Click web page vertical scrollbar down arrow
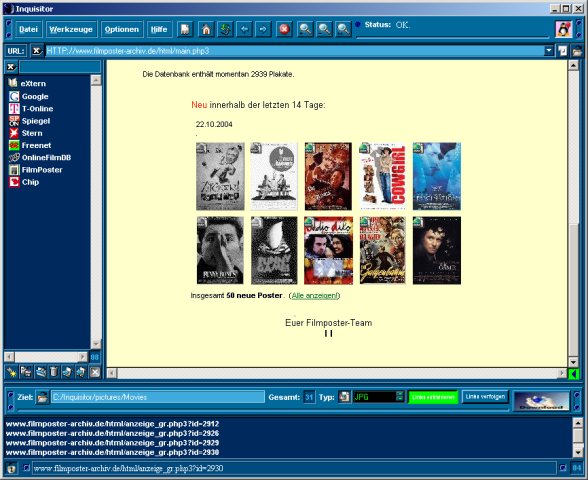Screen dimensions: 588x480 (x=573, y=362)
